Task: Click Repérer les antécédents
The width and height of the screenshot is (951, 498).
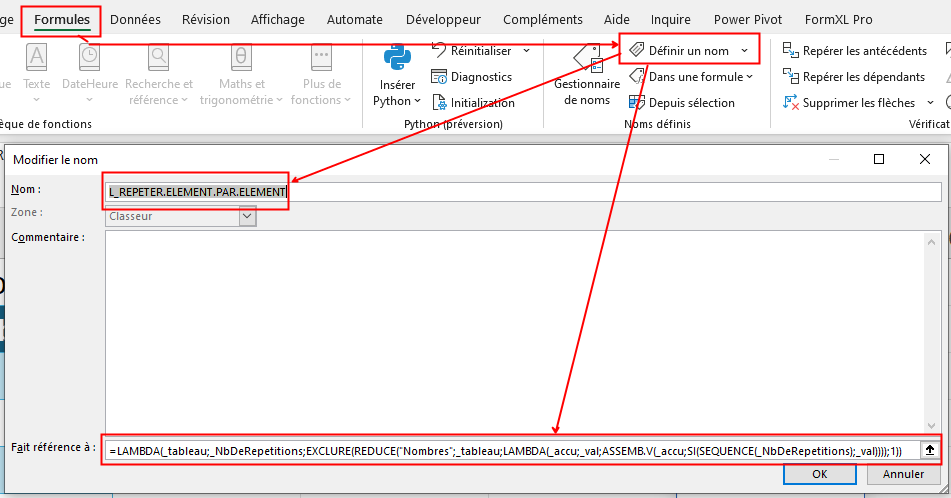Action: click(855, 50)
